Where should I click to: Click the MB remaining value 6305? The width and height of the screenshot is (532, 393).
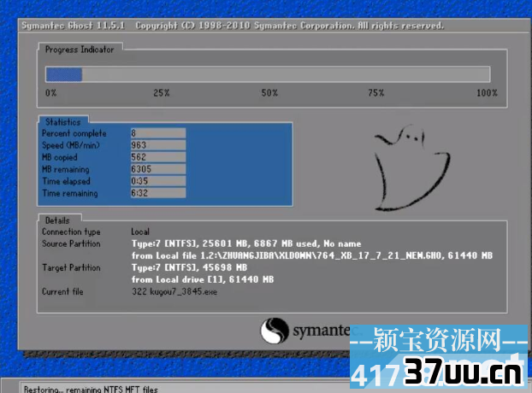[x=158, y=169]
